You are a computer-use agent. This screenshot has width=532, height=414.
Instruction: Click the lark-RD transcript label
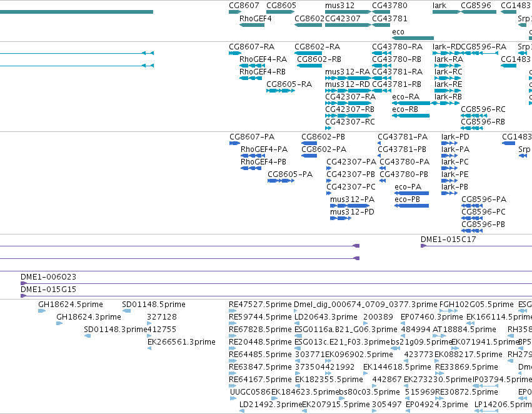(x=446, y=47)
